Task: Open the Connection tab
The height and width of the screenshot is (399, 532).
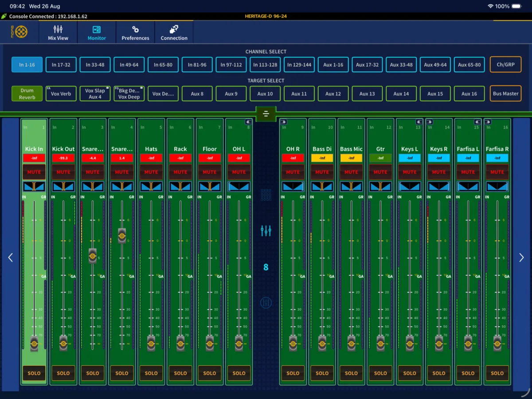Action: point(174,32)
